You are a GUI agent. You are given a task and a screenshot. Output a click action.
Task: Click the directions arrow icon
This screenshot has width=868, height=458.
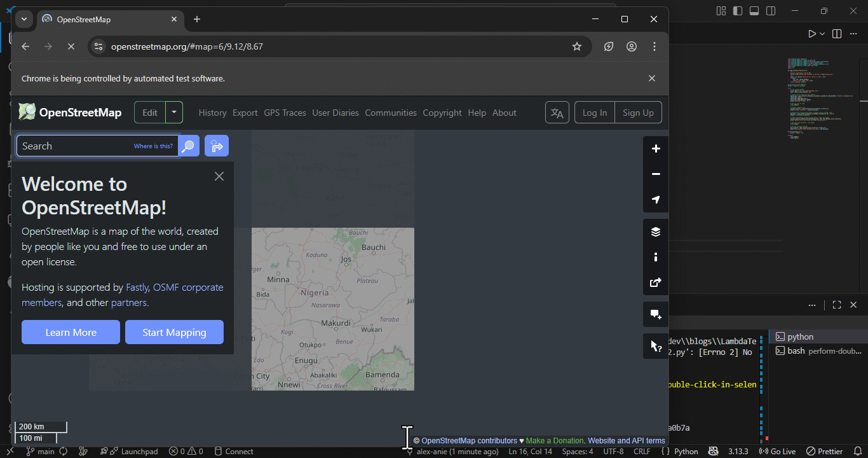[x=217, y=146]
